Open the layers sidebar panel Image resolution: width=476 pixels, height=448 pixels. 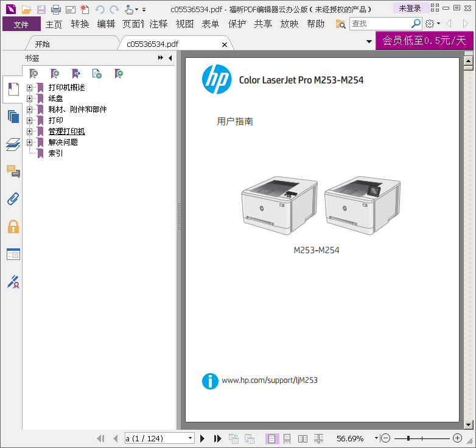click(13, 144)
